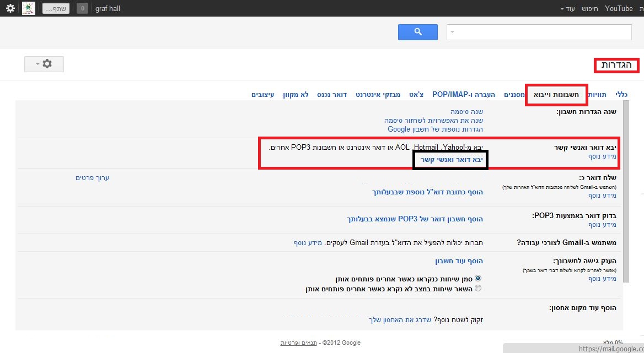Open the "העברה ו-POP/IMAP" tab
Screen dimensions: 644x353
point(464,95)
